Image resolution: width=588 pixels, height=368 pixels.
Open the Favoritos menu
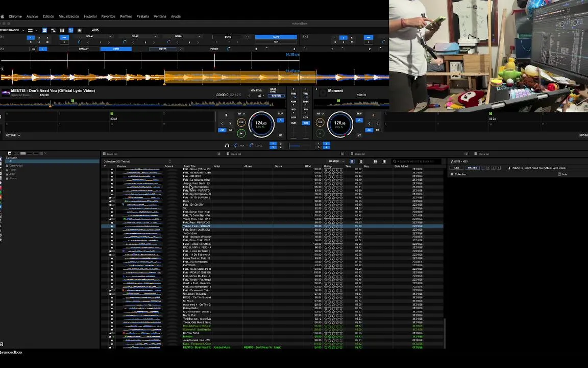(108, 16)
